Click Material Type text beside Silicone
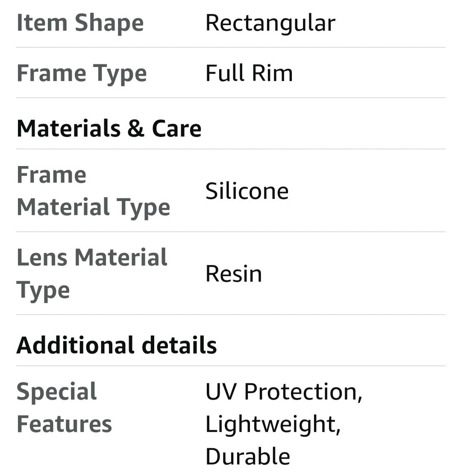 (x=93, y=207)
